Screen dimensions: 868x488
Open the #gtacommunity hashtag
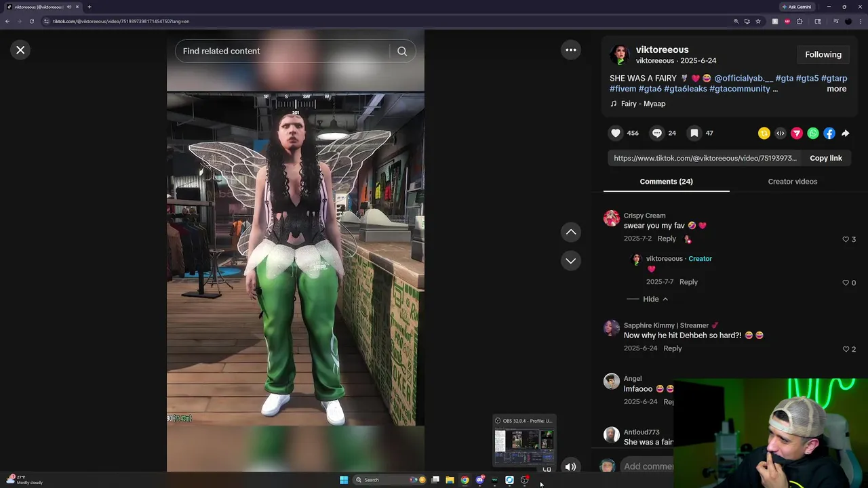[x=739, y=89]
